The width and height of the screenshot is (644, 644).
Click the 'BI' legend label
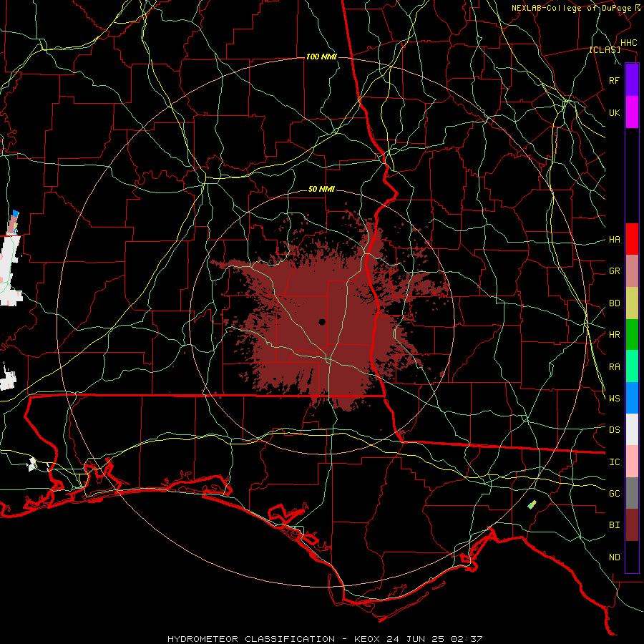pos(614,525)
